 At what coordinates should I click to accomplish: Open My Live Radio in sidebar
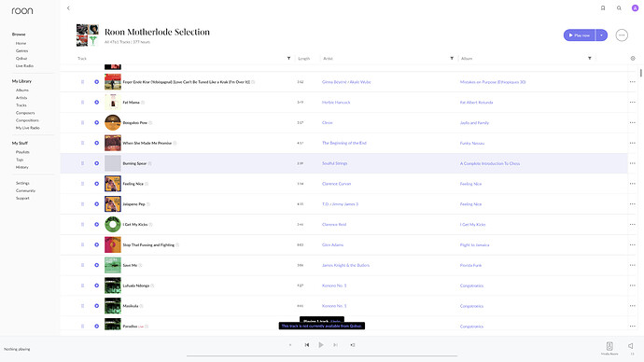28,128
